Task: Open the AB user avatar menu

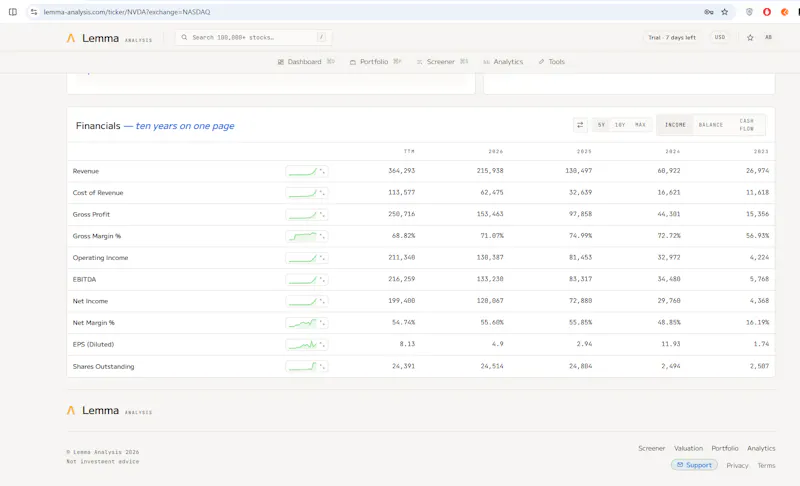Action: pos(768,37)
